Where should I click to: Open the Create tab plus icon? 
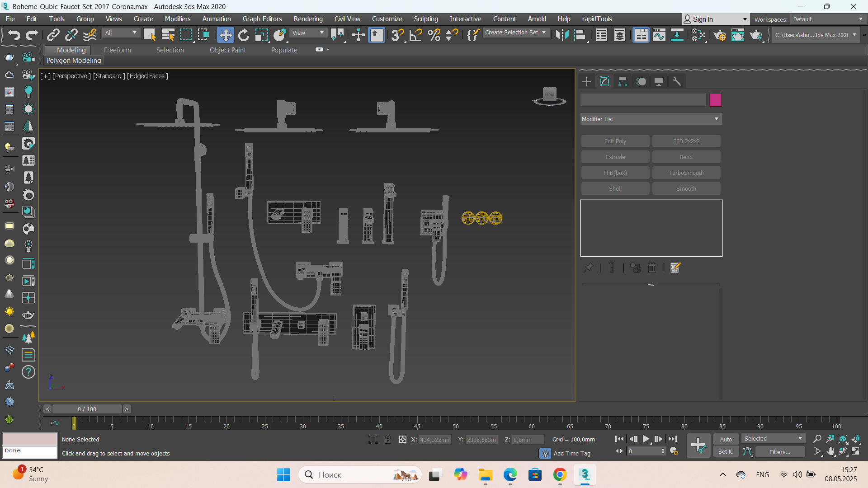tap(586, 81)
